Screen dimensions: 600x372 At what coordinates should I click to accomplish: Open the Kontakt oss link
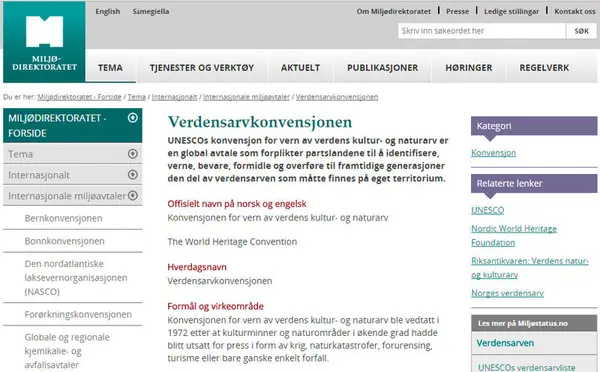click(x=575, y=11)
